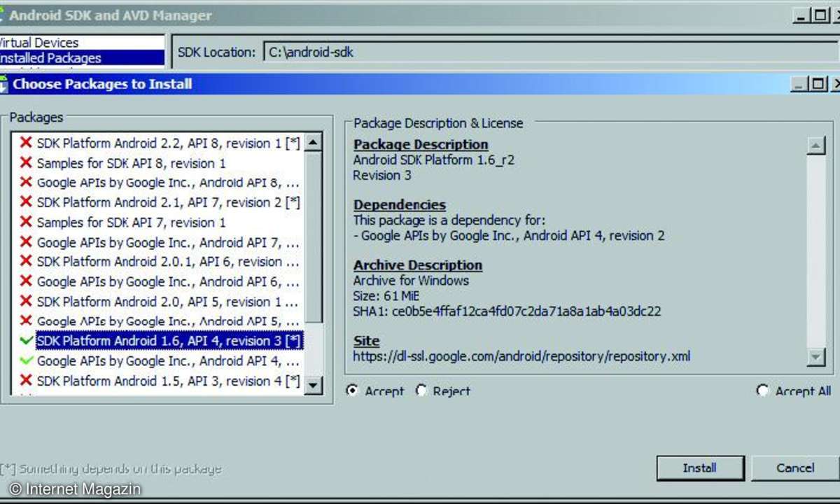Click green check icon beside SDK Platform Android 1.6
Image resolution: width=840 pixels, height=504 pixels.
click(26, 340)
